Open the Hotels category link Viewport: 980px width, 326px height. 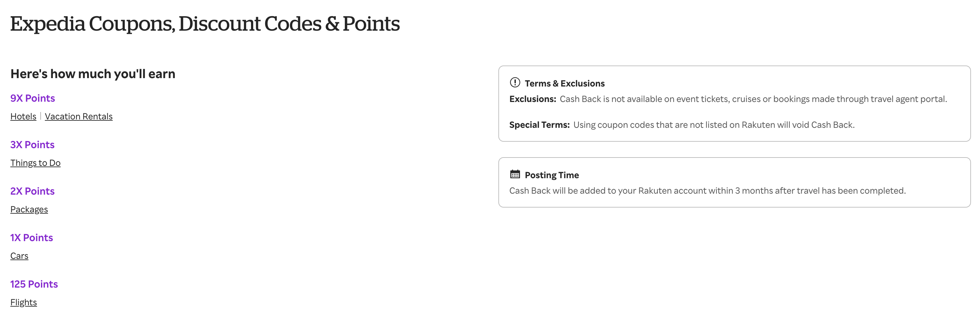[x=23, y=117]
